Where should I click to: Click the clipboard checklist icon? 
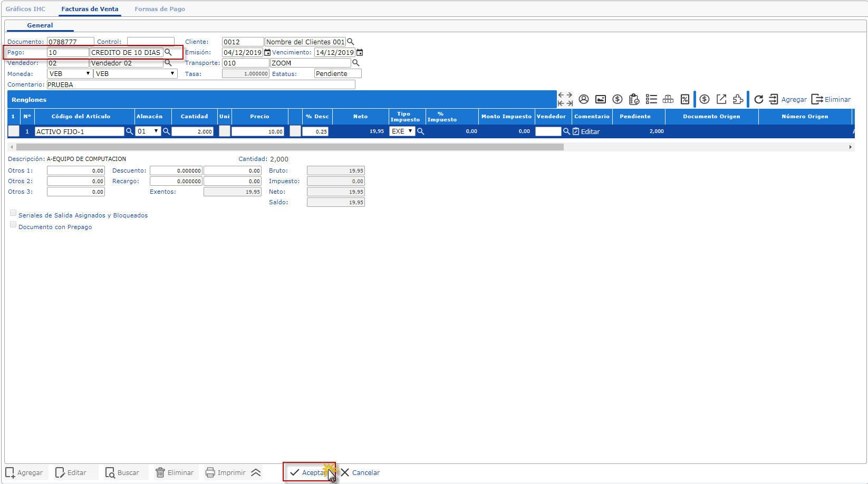(x=634, y=99)
